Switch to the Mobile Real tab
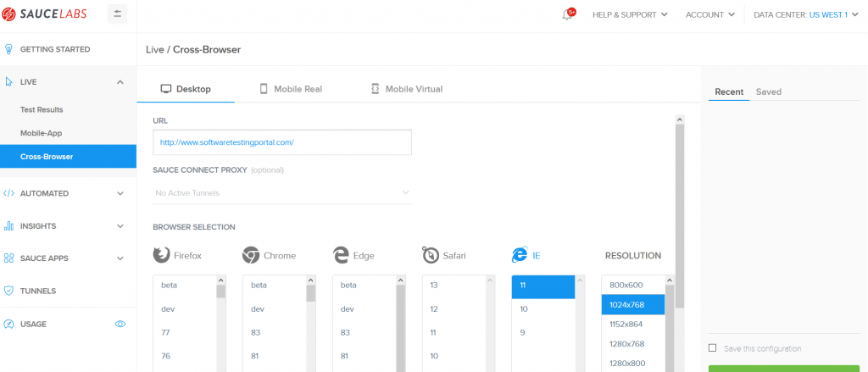 (290, 89)
